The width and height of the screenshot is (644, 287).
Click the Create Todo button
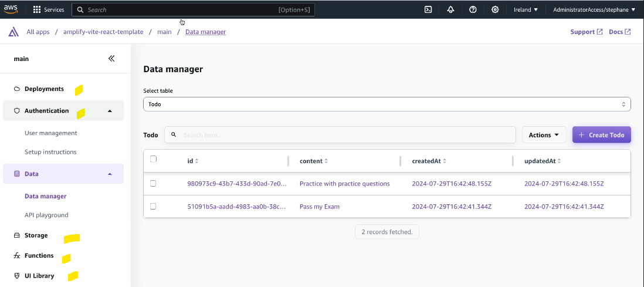coord(601,135)
